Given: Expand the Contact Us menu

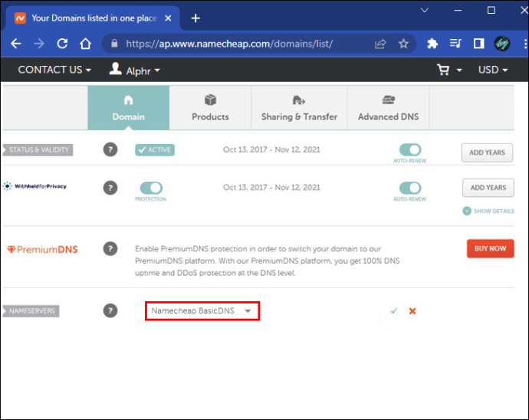Looking at the screenshot, I should tap(54, 70).
